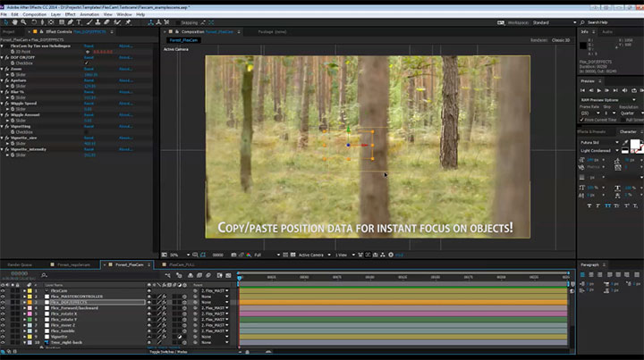Screen dimensions: 644x360
Task: Select the Rotation tool
Action: click(x=34, y=22)
